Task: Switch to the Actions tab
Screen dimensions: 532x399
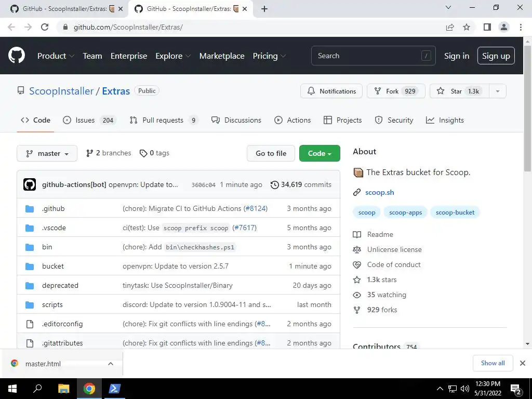Action: tap(292, 120)
